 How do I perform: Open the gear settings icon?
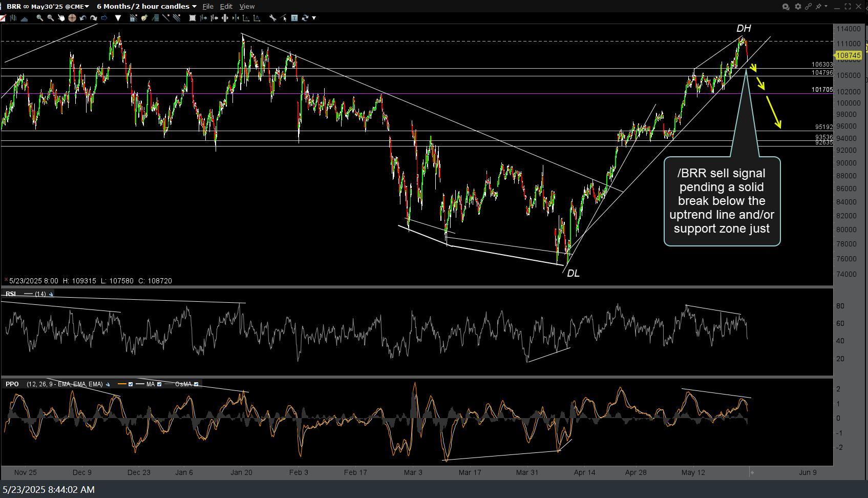(x=797, y=7)
